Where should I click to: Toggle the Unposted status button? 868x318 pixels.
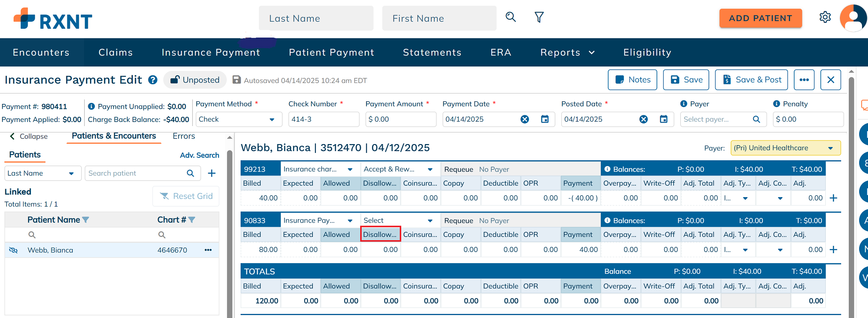click(x=195, y=80)
